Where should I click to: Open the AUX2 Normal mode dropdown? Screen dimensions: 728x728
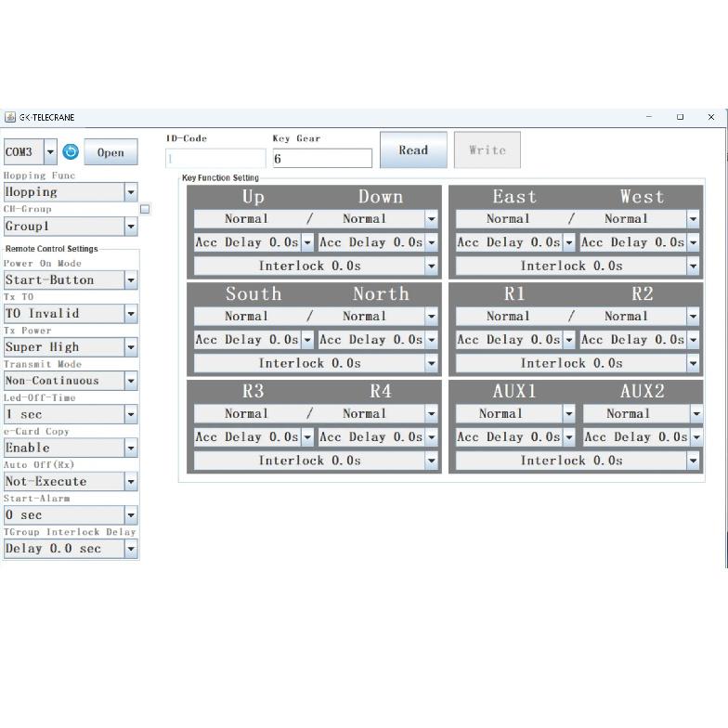643,414
